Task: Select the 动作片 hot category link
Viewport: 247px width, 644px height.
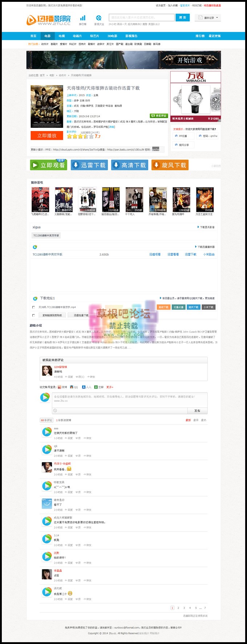Action: (x=45, y=44)
